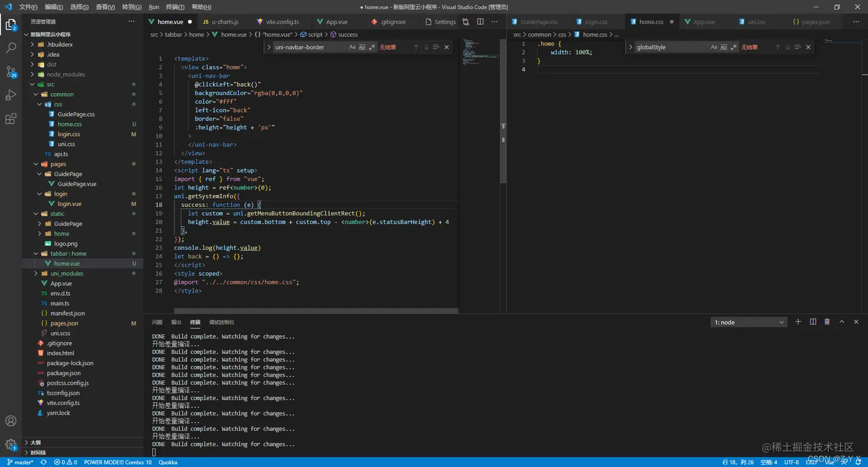Click the 行 18, 列 26 cursor position

click(x=738, y=462)
